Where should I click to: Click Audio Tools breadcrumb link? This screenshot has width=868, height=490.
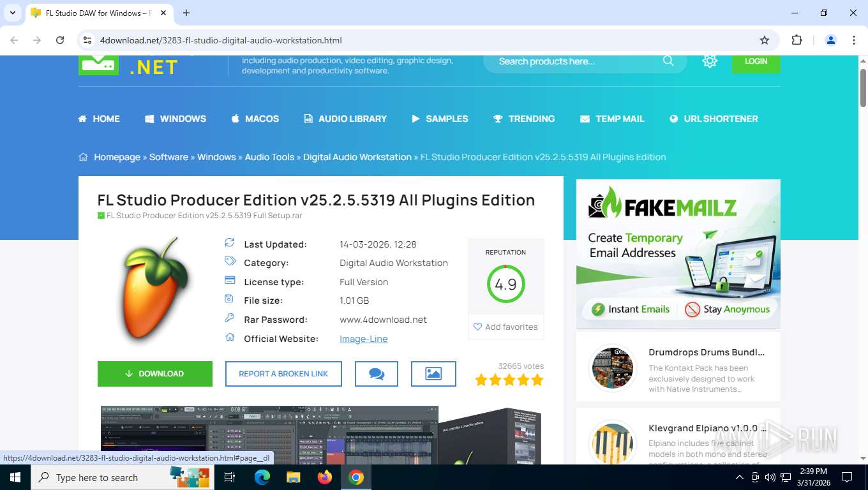[269, 157]
